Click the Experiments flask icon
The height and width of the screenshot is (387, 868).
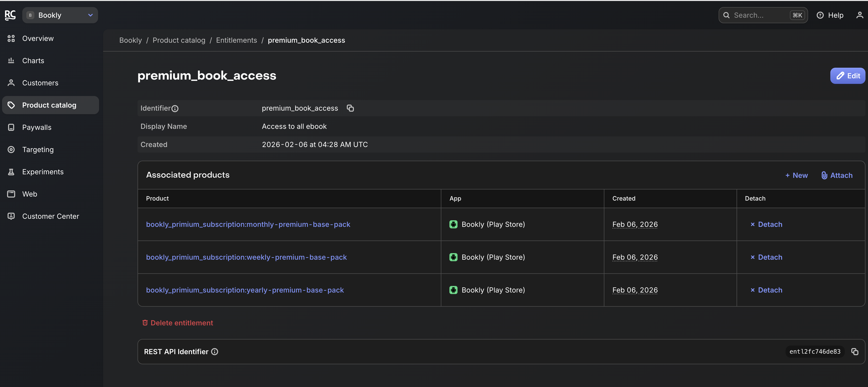tap(11, 172)
